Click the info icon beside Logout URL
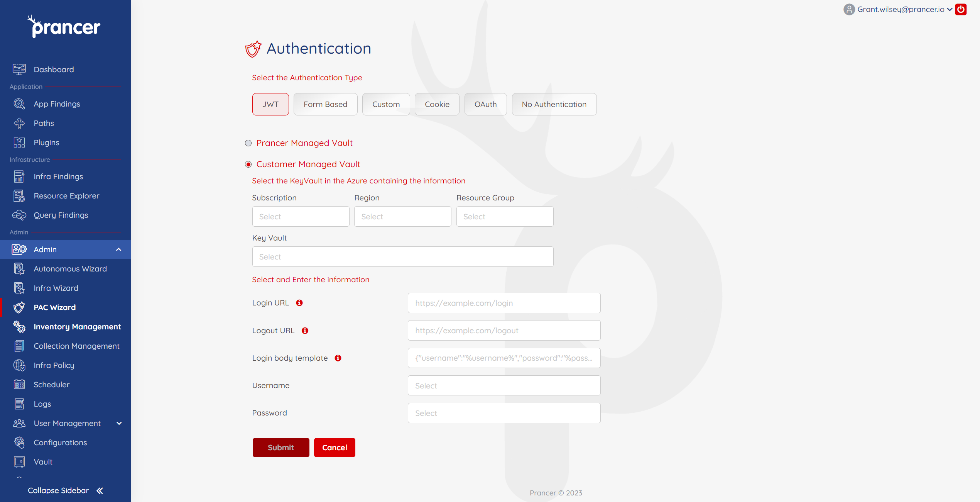The width and height of the screenshot is (980, 502). tap(305, 331)
